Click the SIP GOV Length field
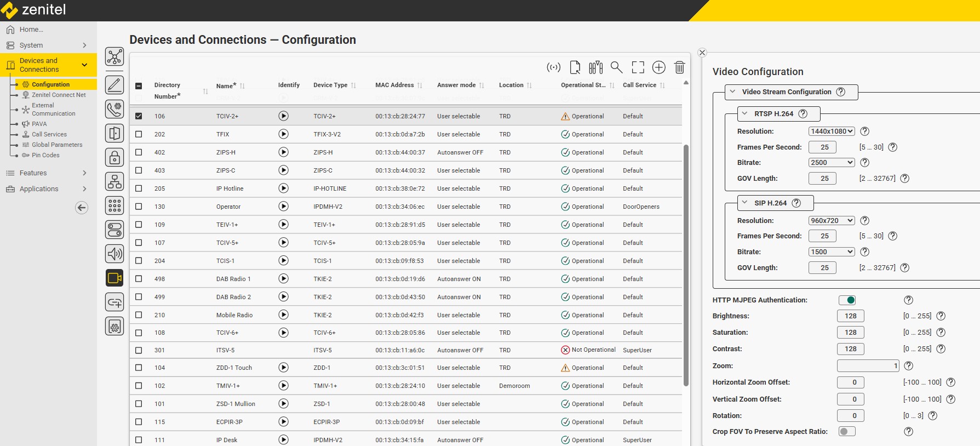This screenshot has width=980, height=446. (x=822, y=268)
